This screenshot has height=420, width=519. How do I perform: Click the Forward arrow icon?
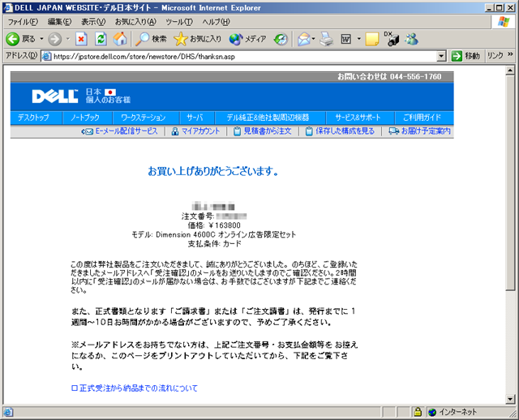(54, 39)
